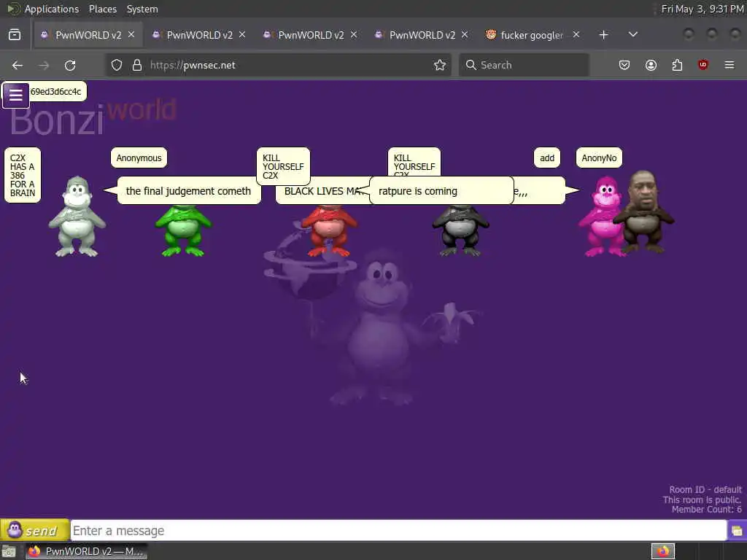The image size is (747, 560).
Task: Focus the Enter a message field
Action: point(398,531)
